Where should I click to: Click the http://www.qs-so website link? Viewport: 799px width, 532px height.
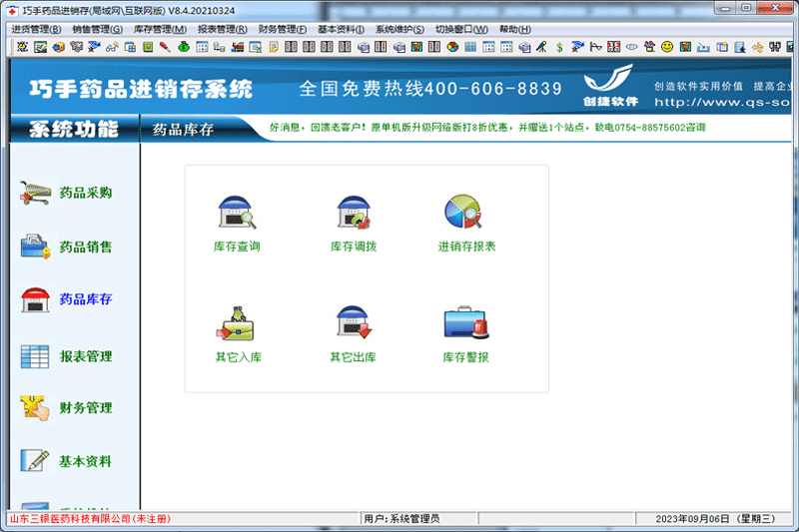(x=722, y=102)
